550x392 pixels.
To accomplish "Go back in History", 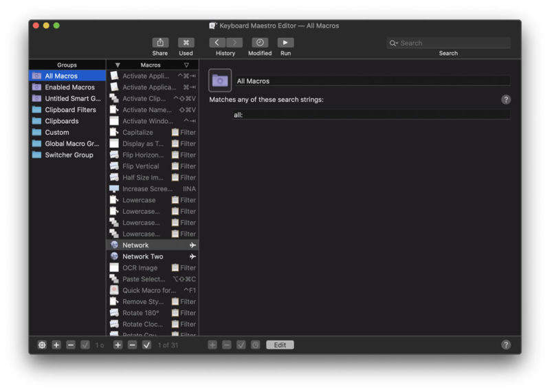I will [x=217, y=43].
